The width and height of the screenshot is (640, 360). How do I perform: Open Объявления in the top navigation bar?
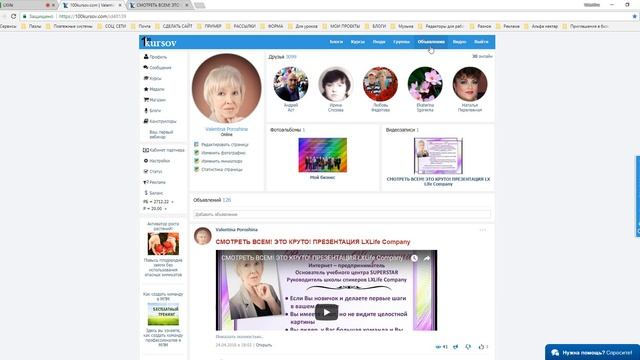431,42
